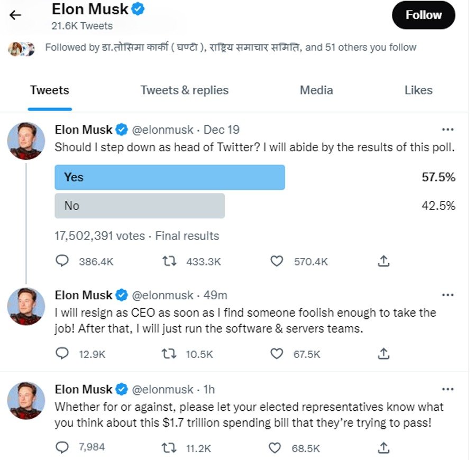Retweet the resign as CEO tweet
Viewport: 476px width, 460px height.
(x=169, y=354)
